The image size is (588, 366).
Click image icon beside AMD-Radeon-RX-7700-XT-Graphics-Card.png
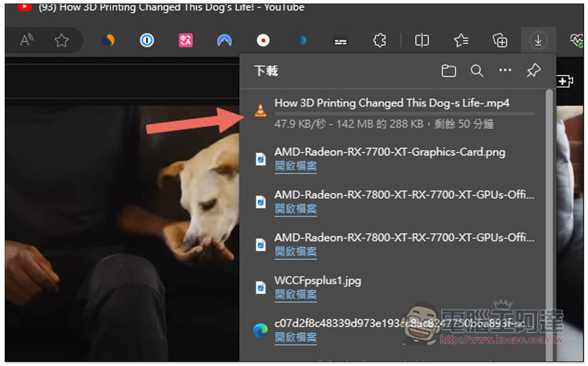tap(260, 159)
